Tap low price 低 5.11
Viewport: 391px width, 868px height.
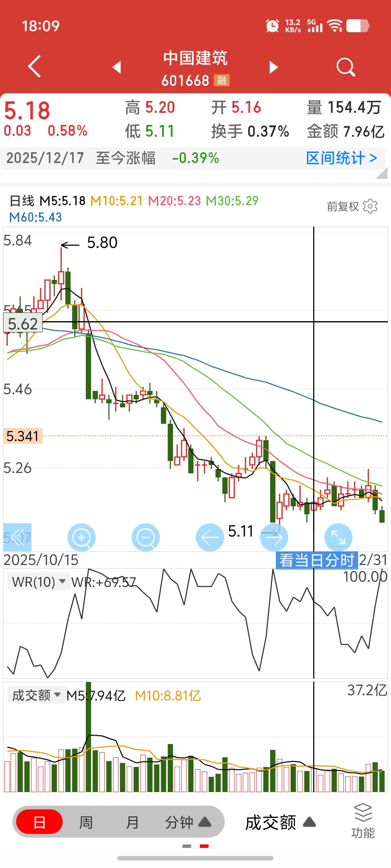(150, 131)
